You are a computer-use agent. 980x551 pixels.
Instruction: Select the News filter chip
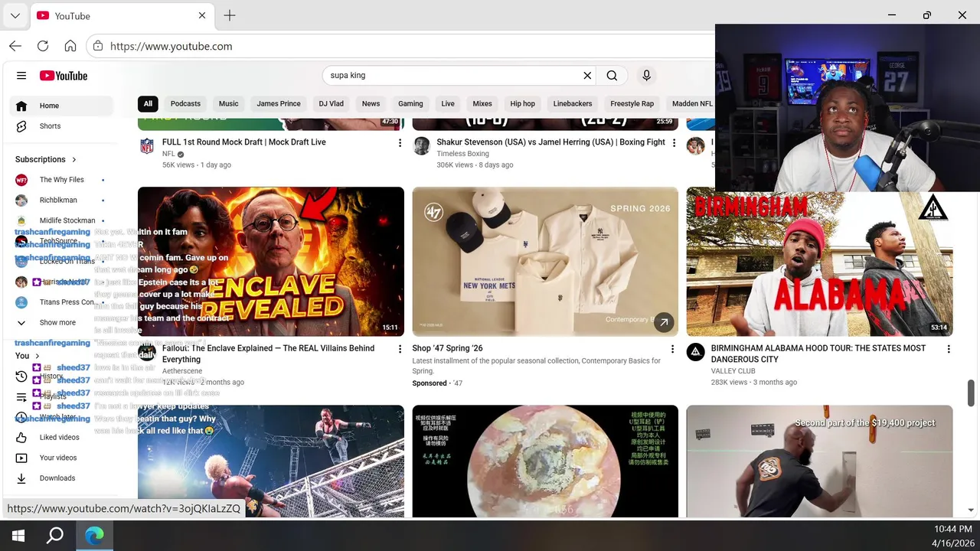click(371, 103)
